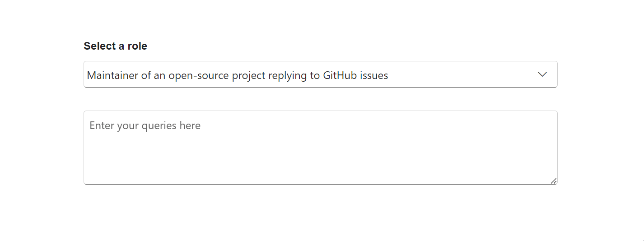644x241 pixels.
Task: Click the bottom edge of the queries textarea
Action: click(320, 184)
